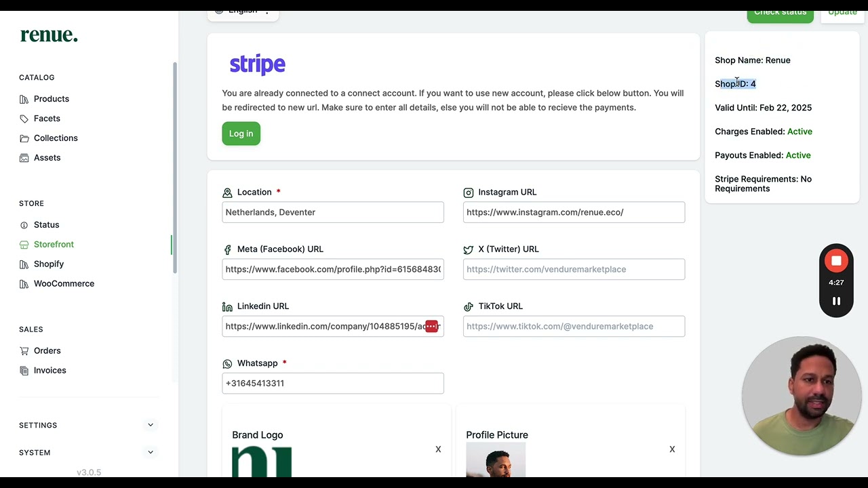This screenshot has width=868, height=488.
Task: Click the TikTok icon
Action: (x=468, y=307)
